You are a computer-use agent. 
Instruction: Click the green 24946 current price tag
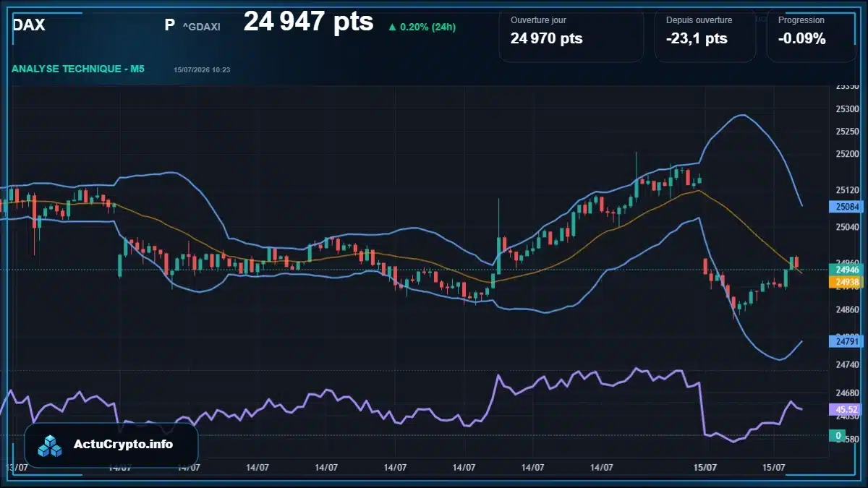[x=846, y=270]
